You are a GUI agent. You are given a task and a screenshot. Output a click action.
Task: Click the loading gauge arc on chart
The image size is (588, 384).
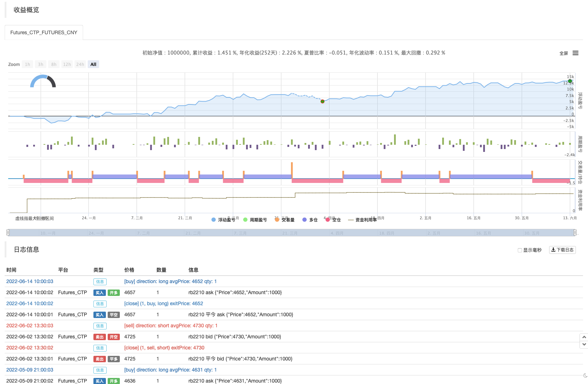pyautogui.click(x=43, y=81)
